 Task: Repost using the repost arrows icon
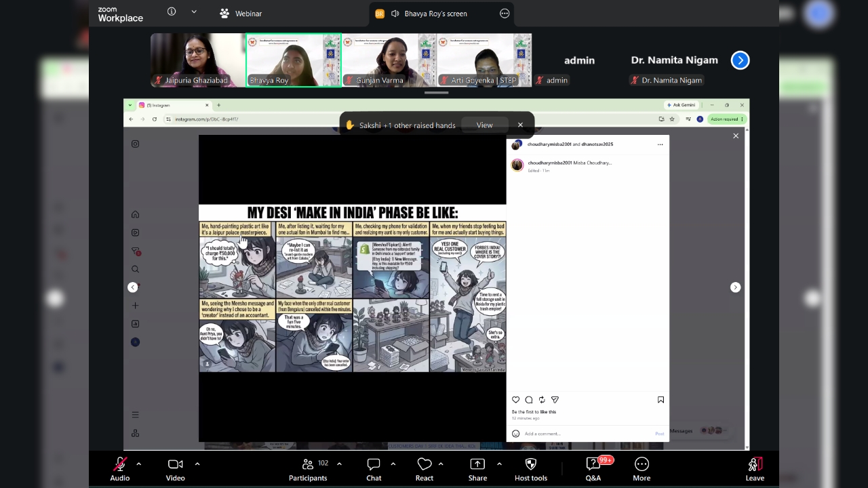(542, 400)
